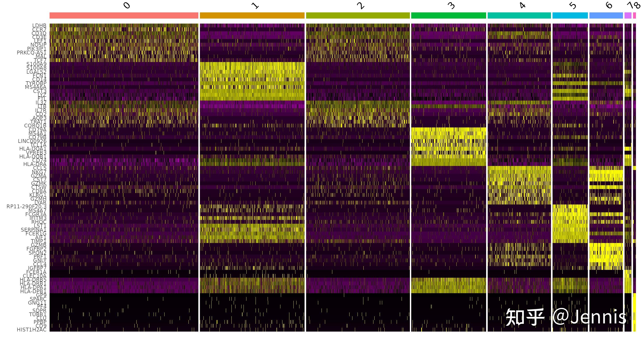
Task: Click the cluster label 3 at top
Action: click(451, 6)
